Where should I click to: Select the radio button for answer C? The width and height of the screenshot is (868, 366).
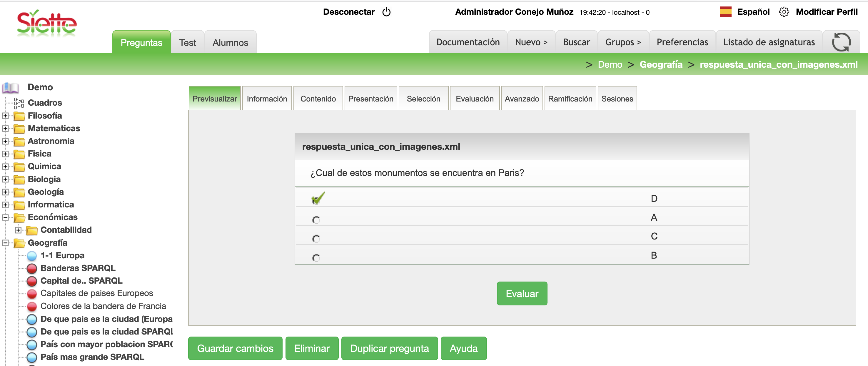pos(316,239)
